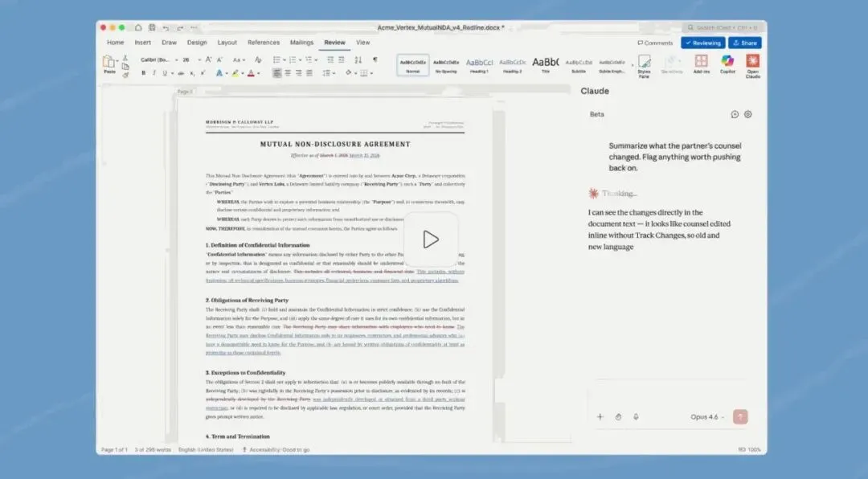Increase font size with larger A icon
Viewport: 868px width, 479px height.
(209, 59)
